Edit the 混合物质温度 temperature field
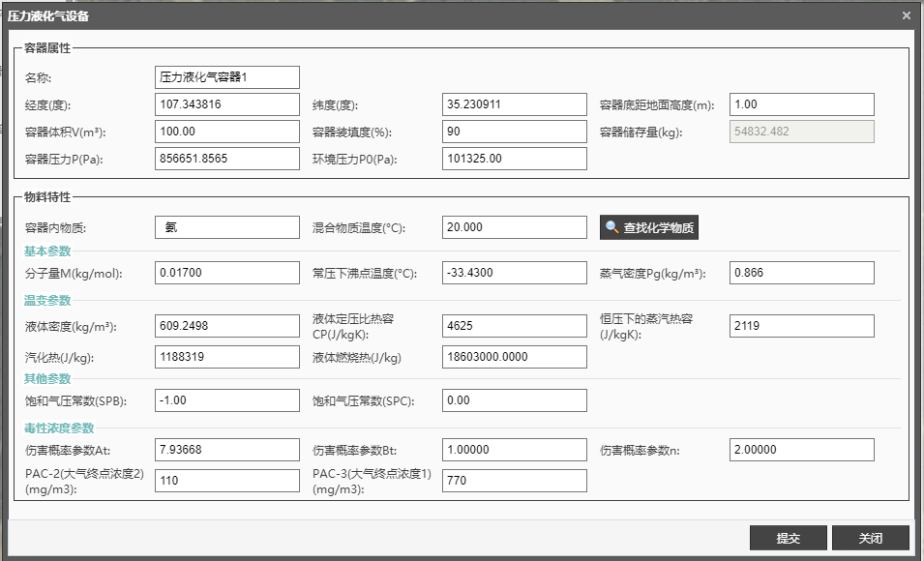Screen dimensions: 924x561 coord(515,227)
